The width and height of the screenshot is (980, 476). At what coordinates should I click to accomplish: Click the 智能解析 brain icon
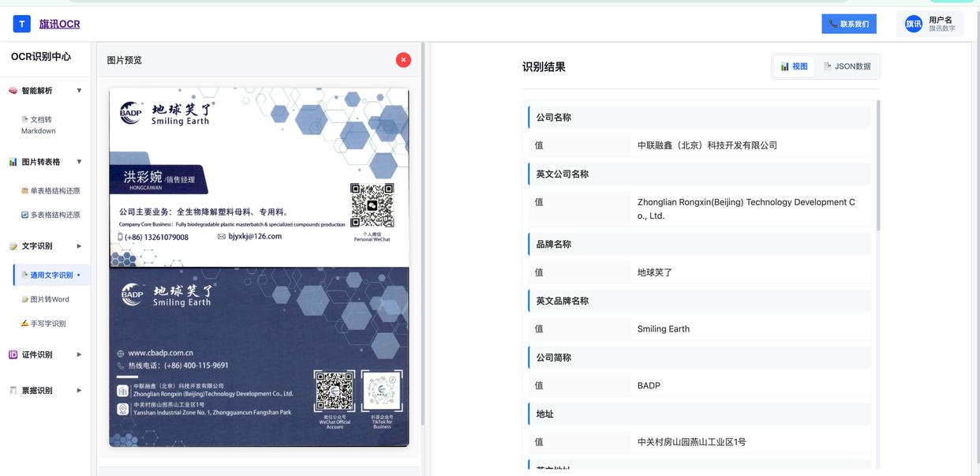tap(13, 91)
